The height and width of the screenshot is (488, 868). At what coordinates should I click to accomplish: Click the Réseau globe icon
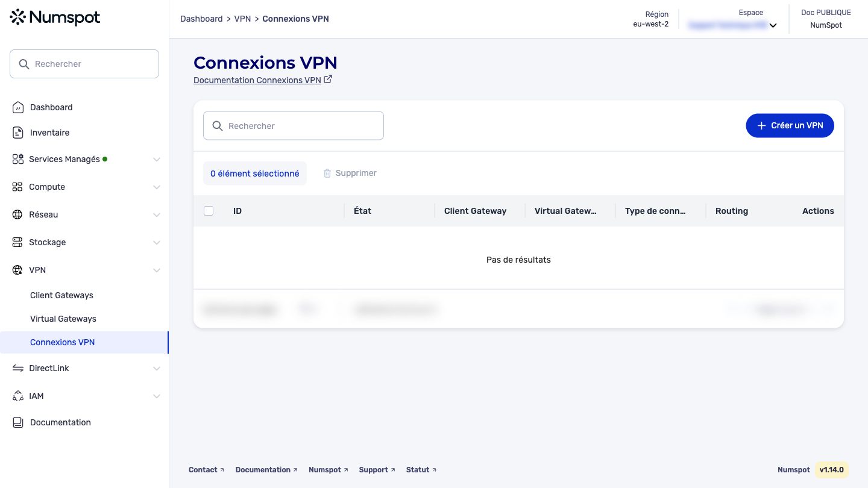(x=17, y=214)
